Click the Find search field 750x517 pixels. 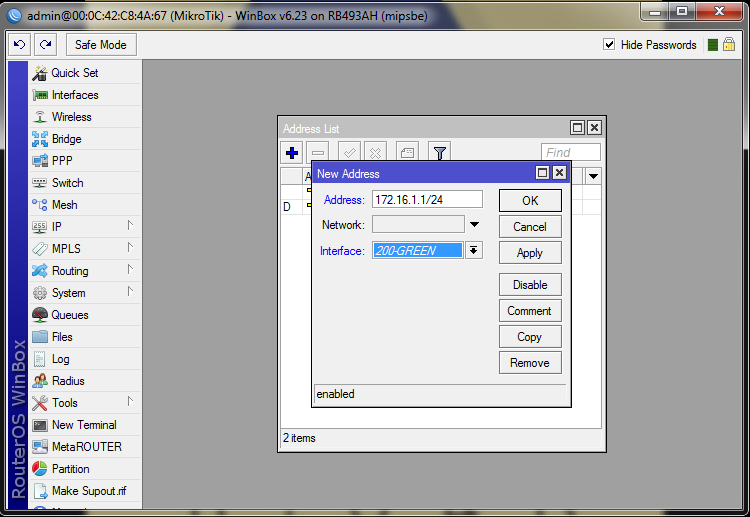click(x=571, y=152)
